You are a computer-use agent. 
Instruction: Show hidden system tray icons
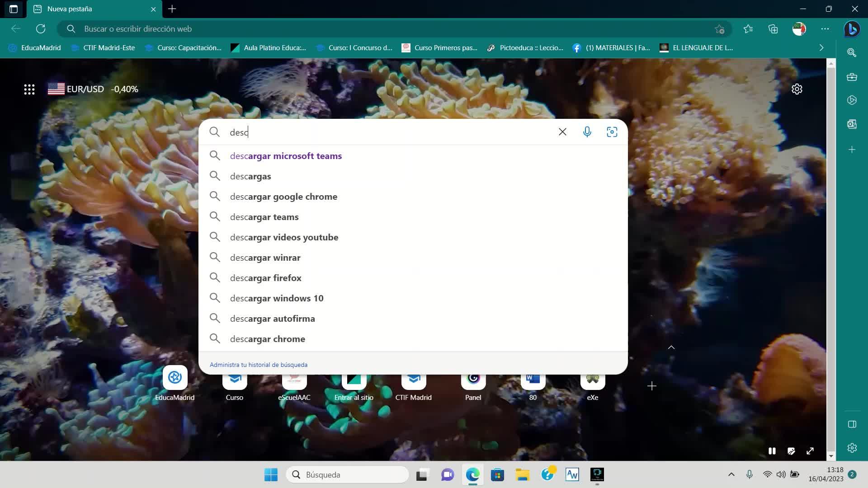pyautogui.click(x=731, y=474)
